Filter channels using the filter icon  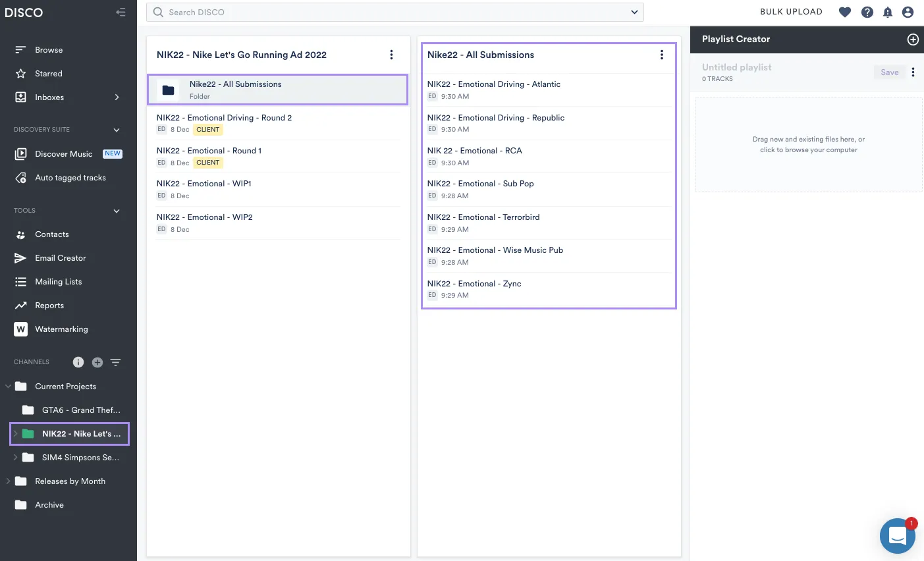pyautogui.click(x=115, y=362)
